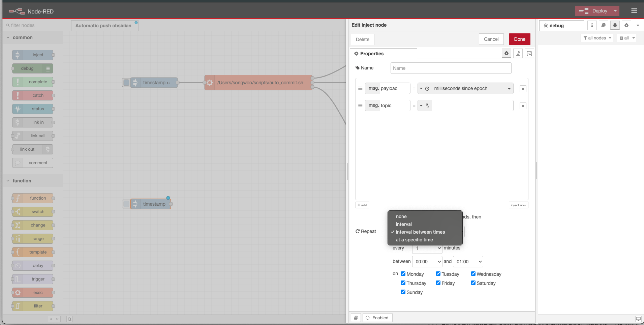Cancel the inject node edit
Viewport: 644px width, 325px height.
491,39
